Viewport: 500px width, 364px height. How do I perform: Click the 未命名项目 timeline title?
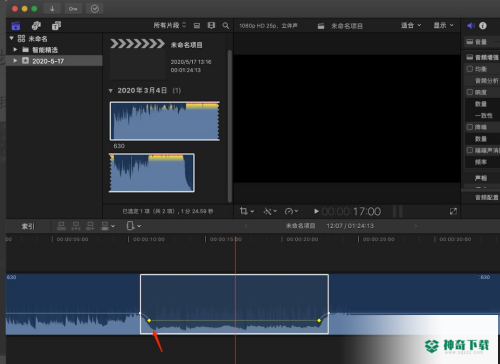pos(300,226)
